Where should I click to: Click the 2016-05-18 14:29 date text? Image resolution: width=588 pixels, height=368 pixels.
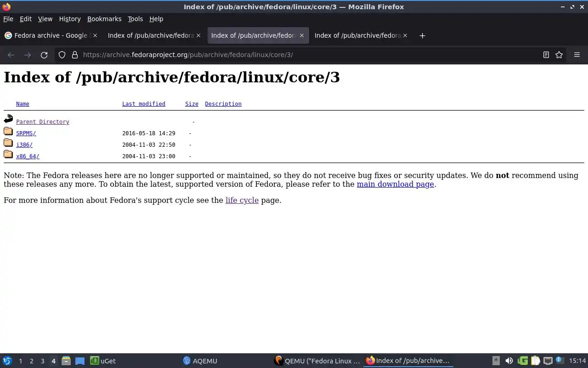(149, 133)
